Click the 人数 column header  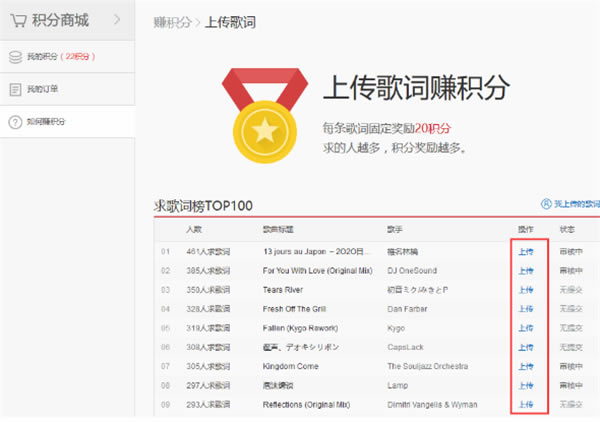(194, 229)
